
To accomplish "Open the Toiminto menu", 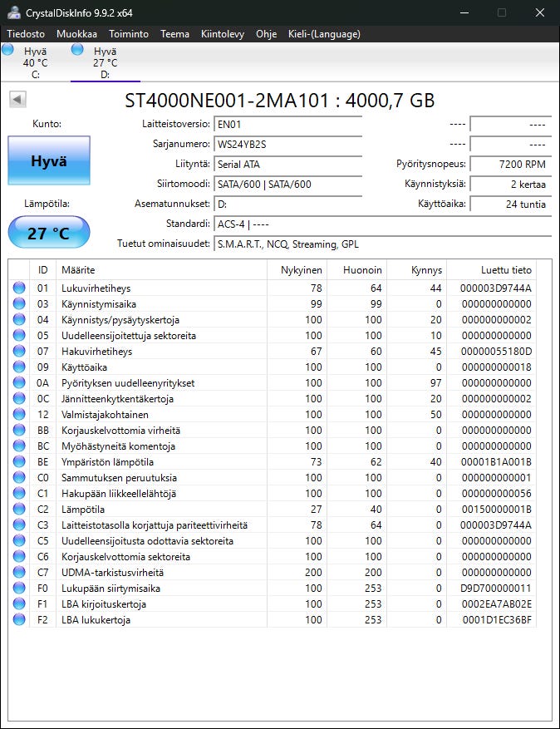I will 129,34.
